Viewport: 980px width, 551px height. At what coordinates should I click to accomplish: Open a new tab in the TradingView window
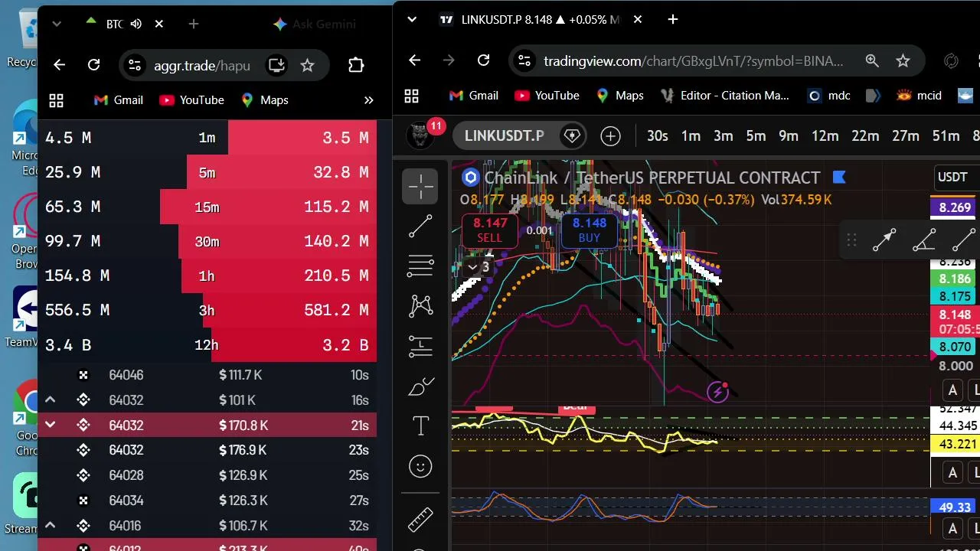[673, 19]
